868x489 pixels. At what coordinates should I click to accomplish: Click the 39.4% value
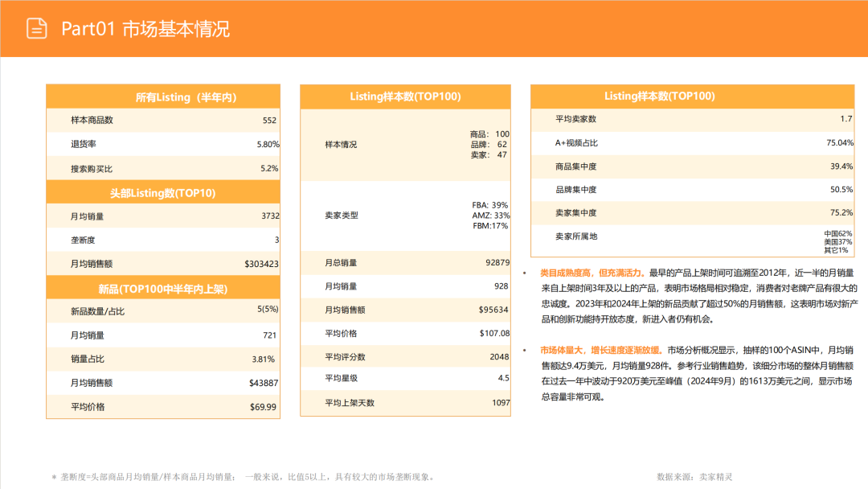pos(841,166)
